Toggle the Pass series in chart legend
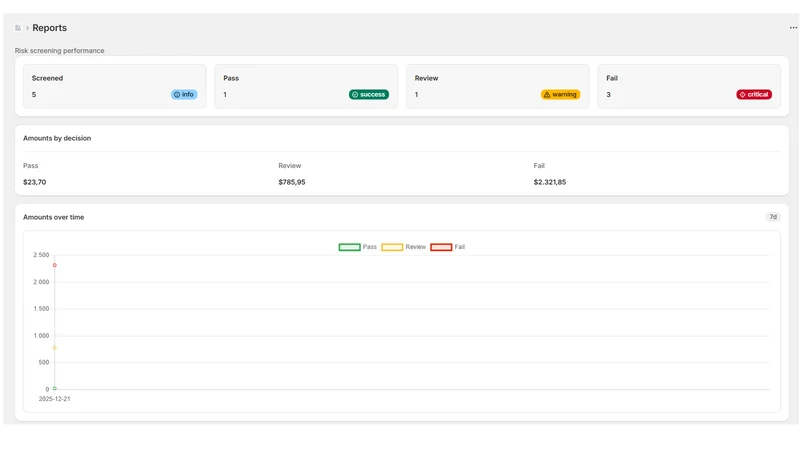 point(357,247)
